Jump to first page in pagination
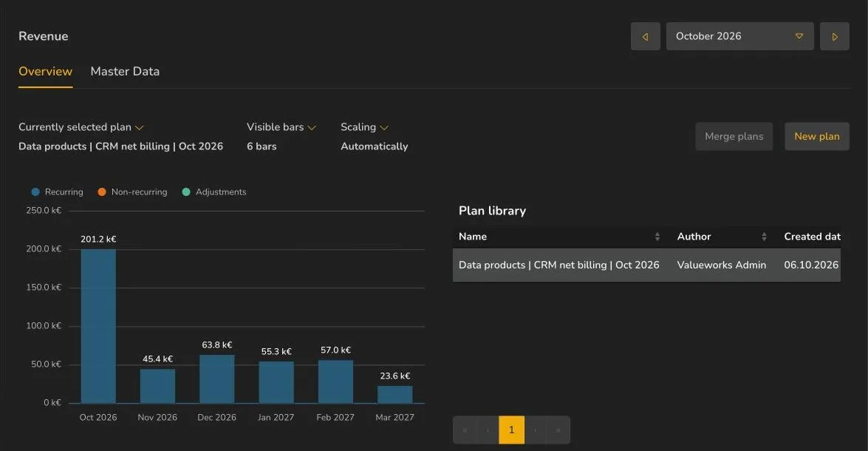 click(x=465, y=430)
